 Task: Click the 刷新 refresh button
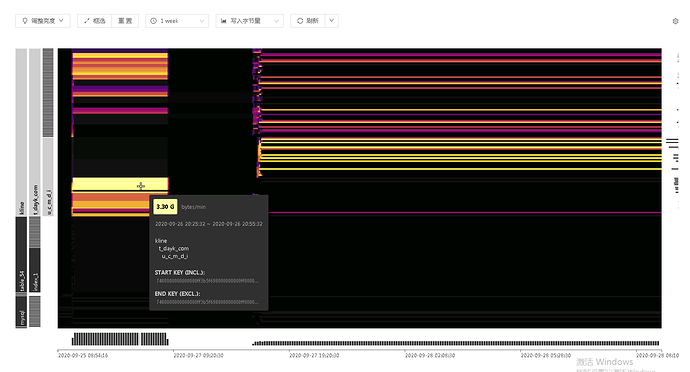(308, 21)
